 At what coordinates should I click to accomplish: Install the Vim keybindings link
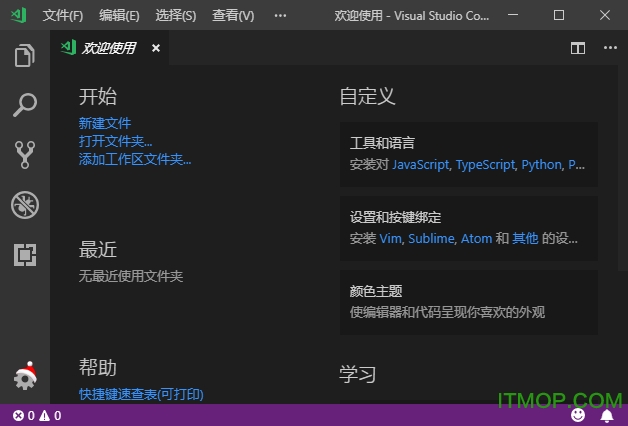point(390,239)
